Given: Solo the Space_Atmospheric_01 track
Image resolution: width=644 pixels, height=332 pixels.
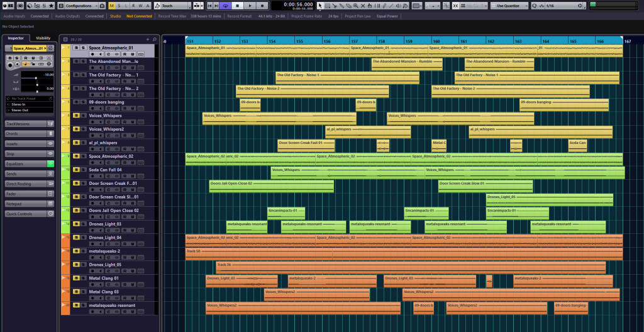Looking at the screenshot, I should click(83, 48).
